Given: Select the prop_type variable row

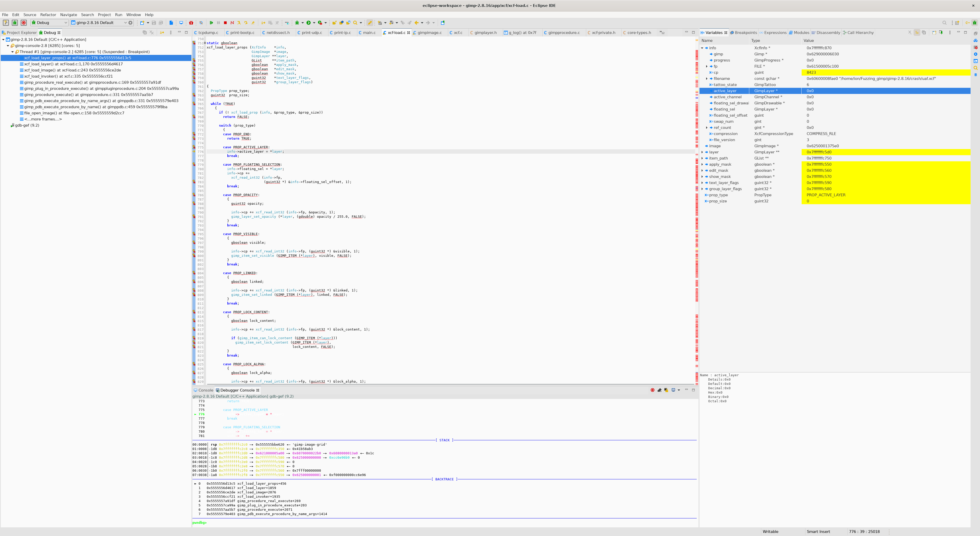Looking at the screenshot, I should pyautogui.click(x=835, y=195).
